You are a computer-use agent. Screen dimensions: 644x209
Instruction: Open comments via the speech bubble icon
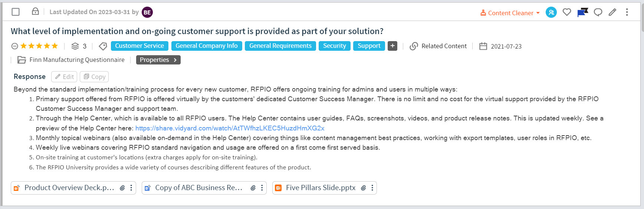tap(598, 12)
